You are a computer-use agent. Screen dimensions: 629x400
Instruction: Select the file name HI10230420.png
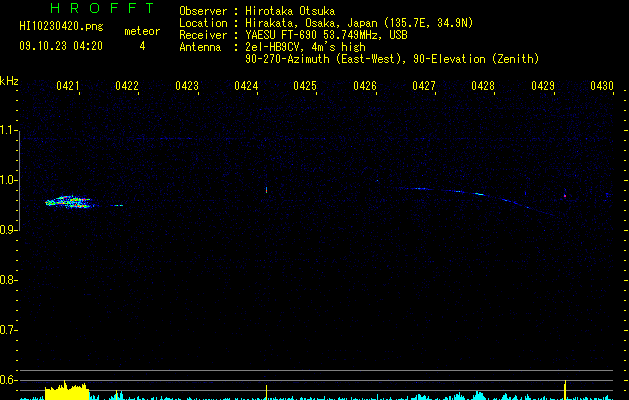pyautogui.click(x=61, y=27)
